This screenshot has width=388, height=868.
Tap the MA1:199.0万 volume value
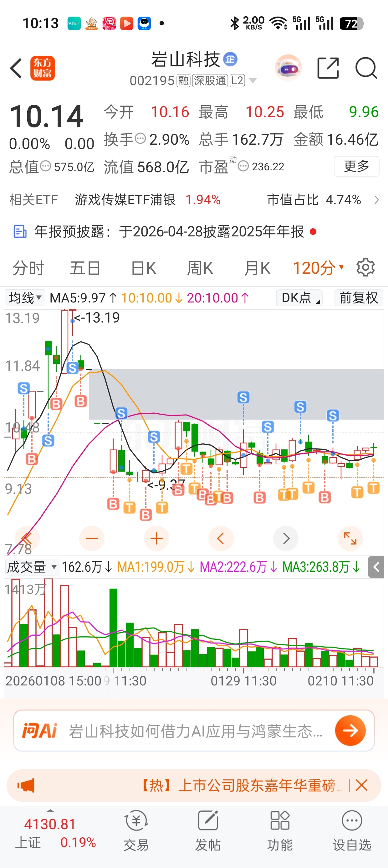click(156, 567)
